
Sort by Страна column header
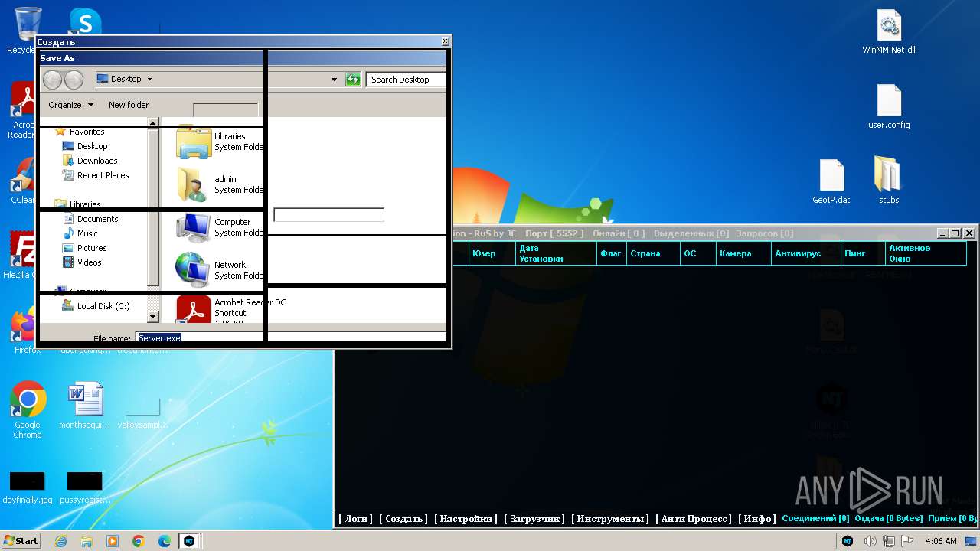[652, 253]
